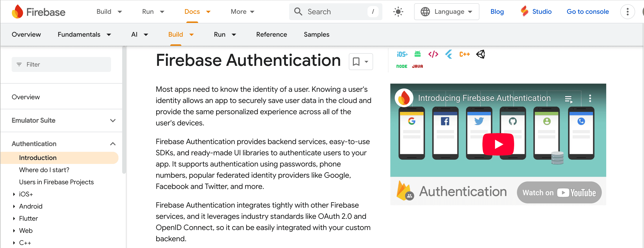Choose the C++ platform icon
644x248 pixels.
pyautogui.click(x=464, y=54)
